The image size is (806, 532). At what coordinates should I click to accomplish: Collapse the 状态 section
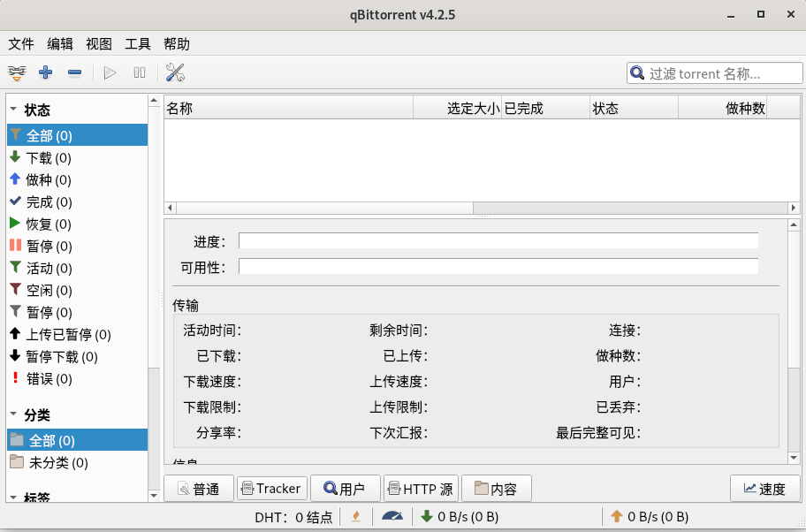coord(14,110)
